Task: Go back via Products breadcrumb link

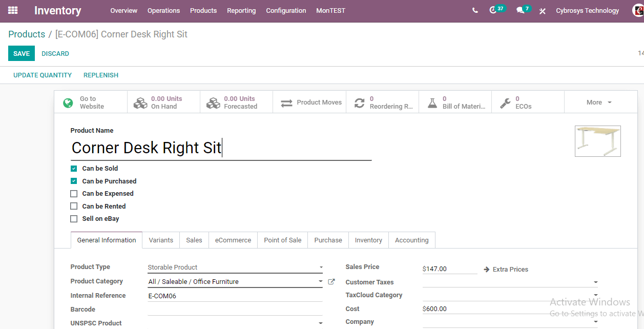Action: pos(27,34)
